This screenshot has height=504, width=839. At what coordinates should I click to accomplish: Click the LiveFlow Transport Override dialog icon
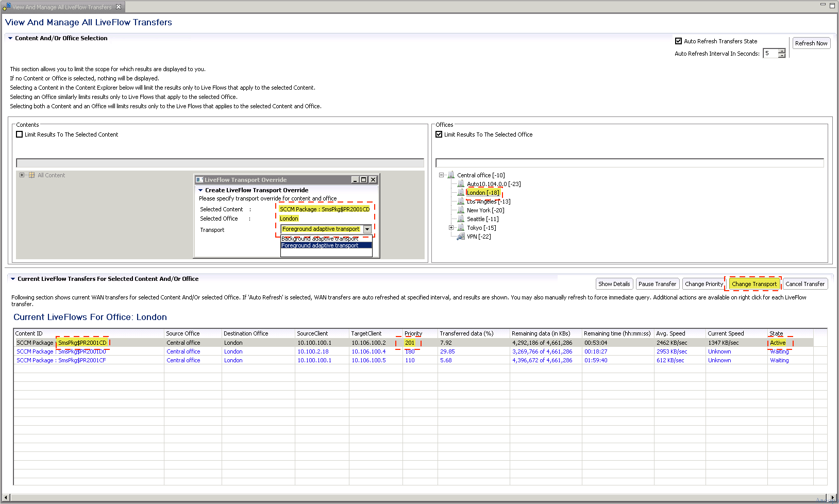tap(199, 180)
